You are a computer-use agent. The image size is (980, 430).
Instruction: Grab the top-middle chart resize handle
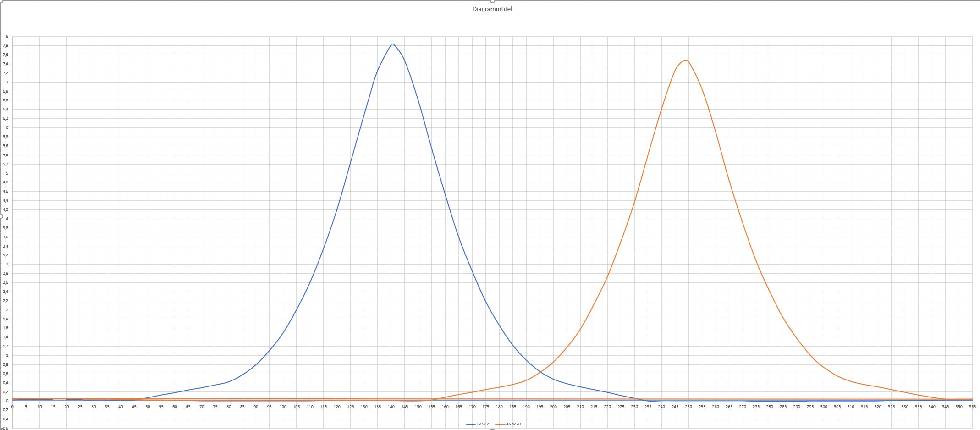tap(492, 1)
